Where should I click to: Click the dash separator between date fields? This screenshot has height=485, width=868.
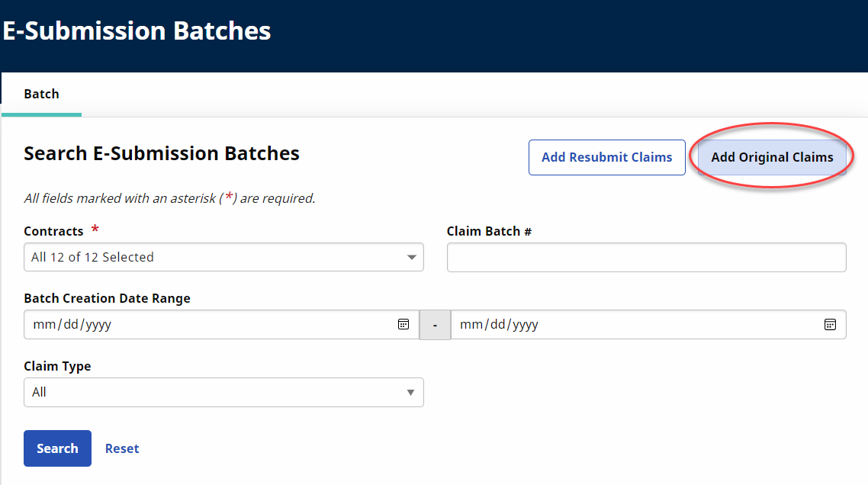(x=435, y=325)
